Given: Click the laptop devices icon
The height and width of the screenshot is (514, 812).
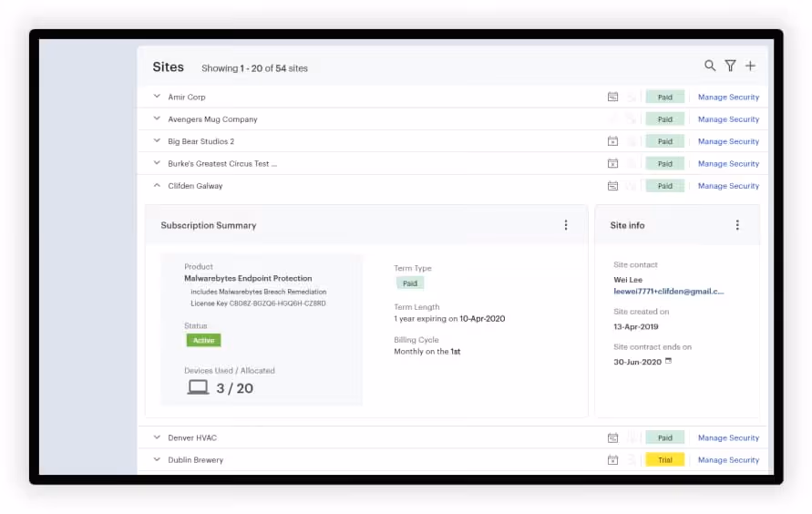Looking at the screenshot, I should (x=198, y=387).
